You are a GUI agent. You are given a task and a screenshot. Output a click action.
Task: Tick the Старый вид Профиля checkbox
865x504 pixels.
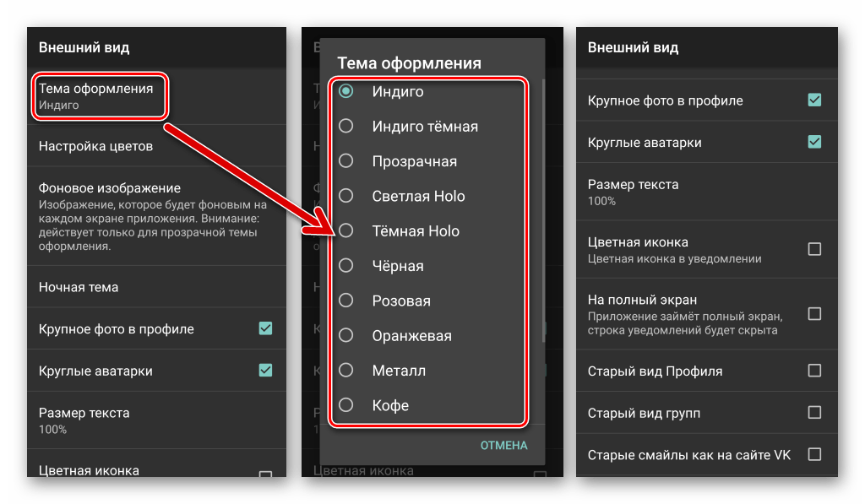coord(814,371)
